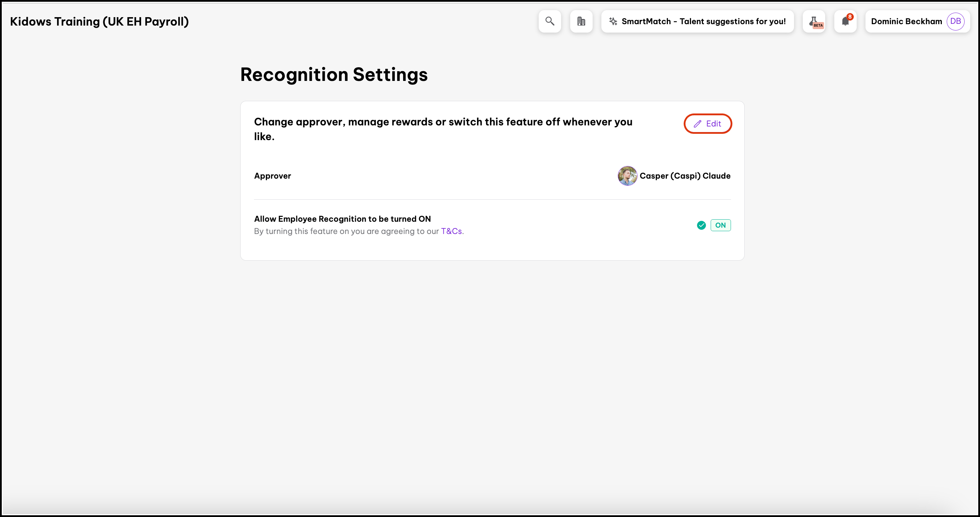Click the DB avatar circle
Image resolution: width=980 pixels, height=517 pixels.
click(955, 21)
